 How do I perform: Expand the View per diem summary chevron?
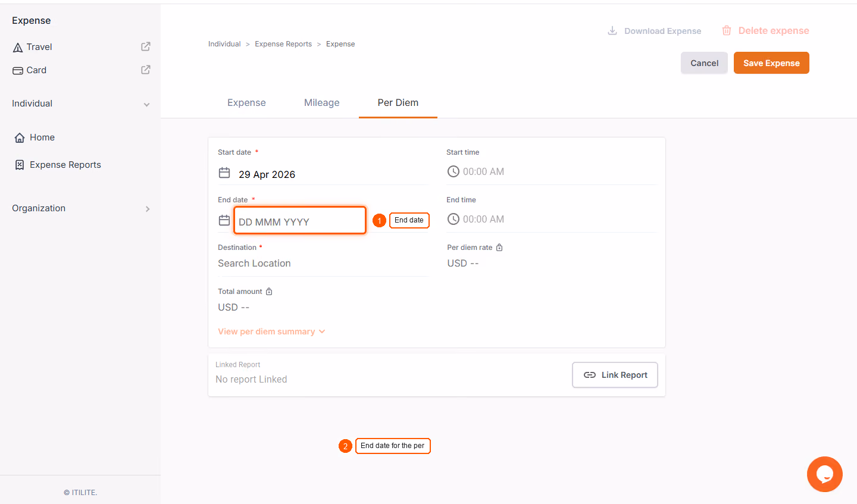click(322, 331)
